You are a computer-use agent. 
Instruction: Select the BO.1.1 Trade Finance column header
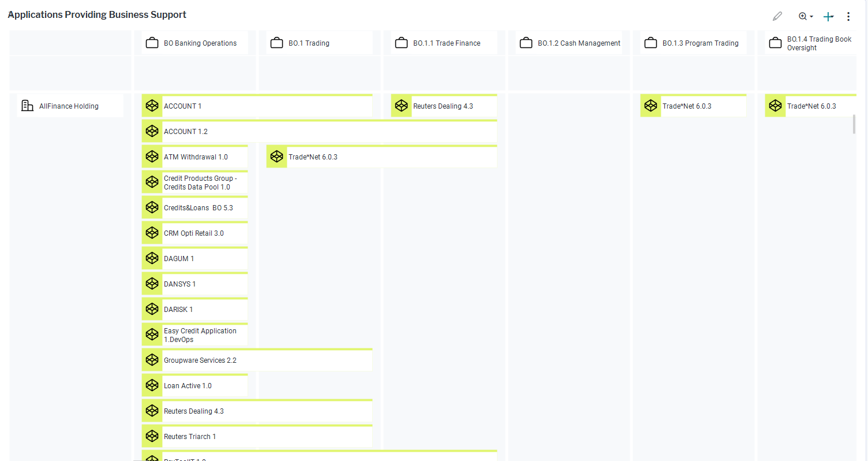(x=446, y=43)
